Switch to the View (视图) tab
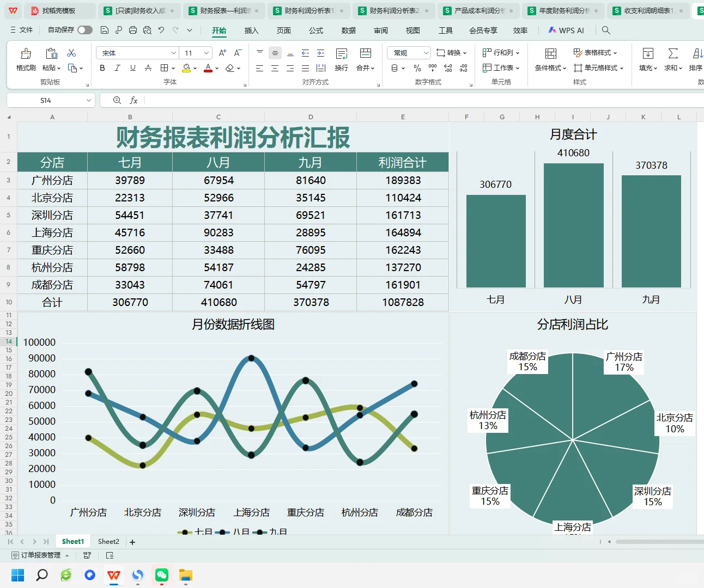704x588 pixels. click(x=413, y=30)
